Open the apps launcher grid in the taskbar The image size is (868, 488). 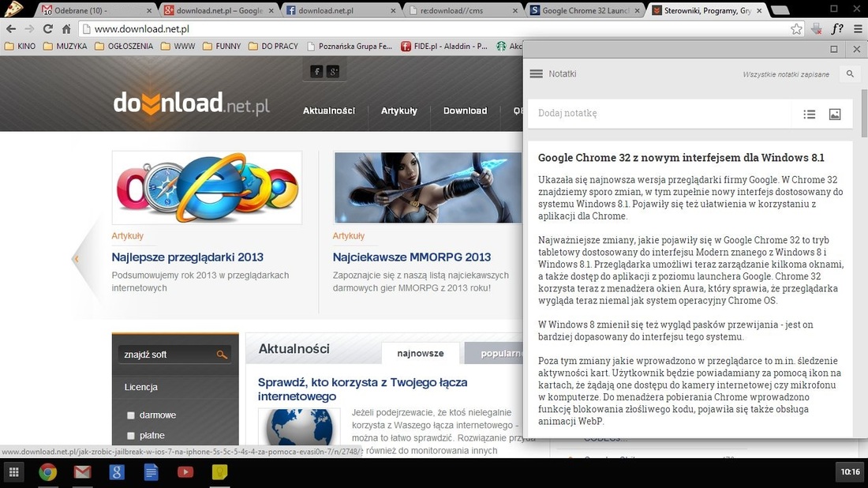[14, 472]
